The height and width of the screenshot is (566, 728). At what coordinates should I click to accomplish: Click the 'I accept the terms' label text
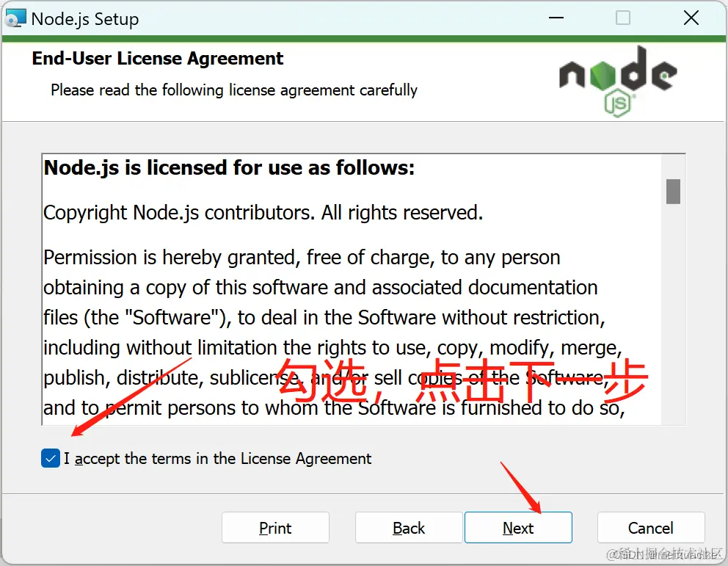click(218, 459)
